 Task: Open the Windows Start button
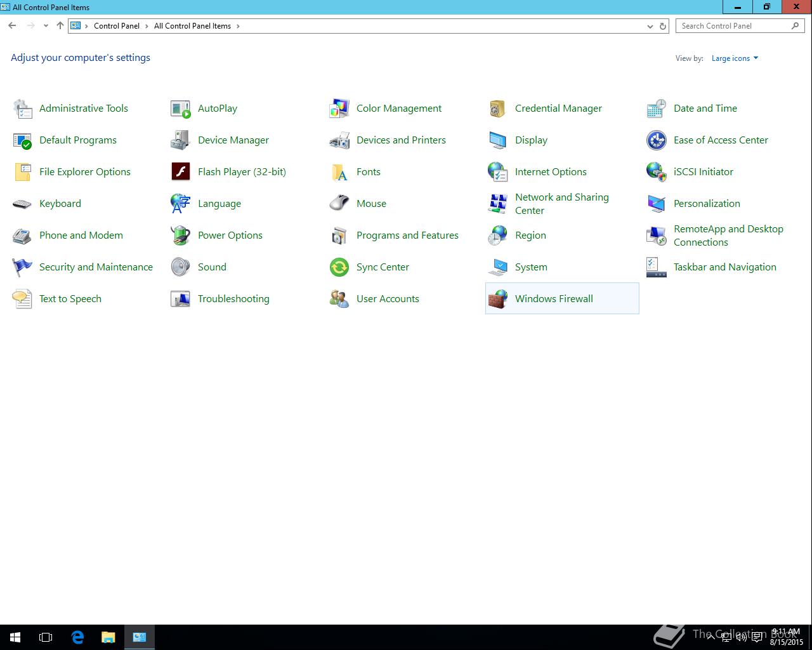(x=15, y=637)
